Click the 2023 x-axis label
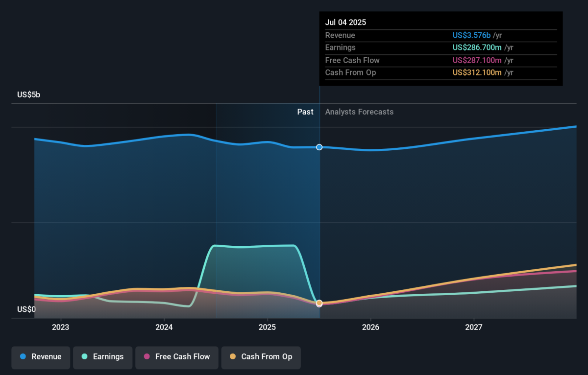 60,327
